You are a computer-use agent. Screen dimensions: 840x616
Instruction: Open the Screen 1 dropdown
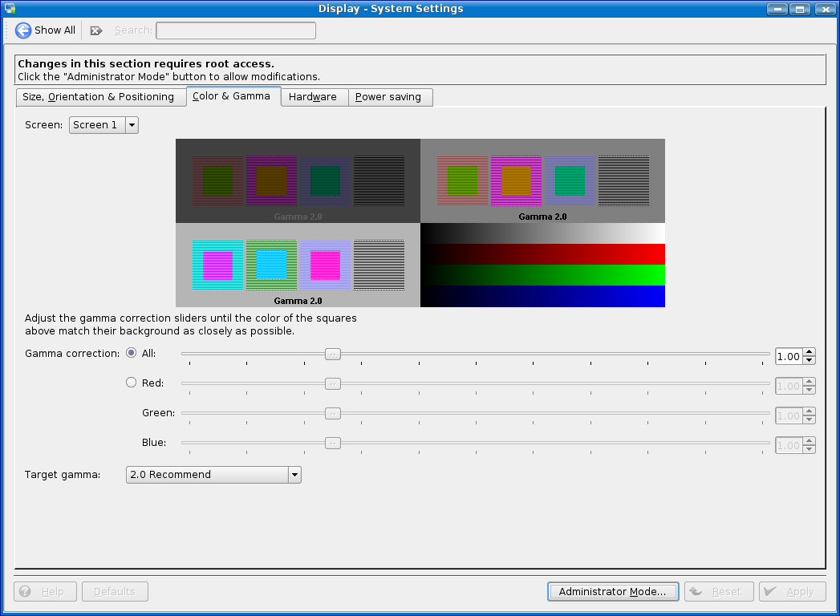pos(103,125)
